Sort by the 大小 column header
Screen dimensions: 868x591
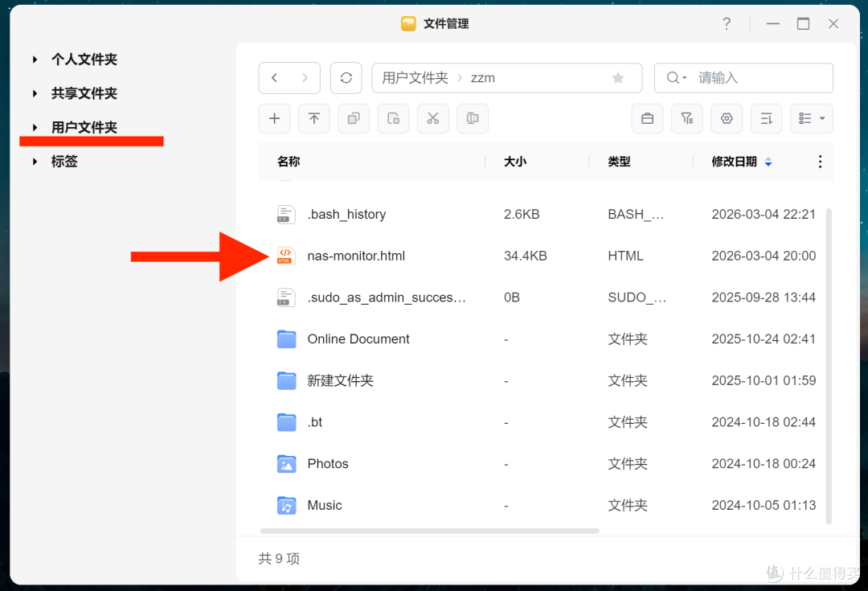click(515, 162)
